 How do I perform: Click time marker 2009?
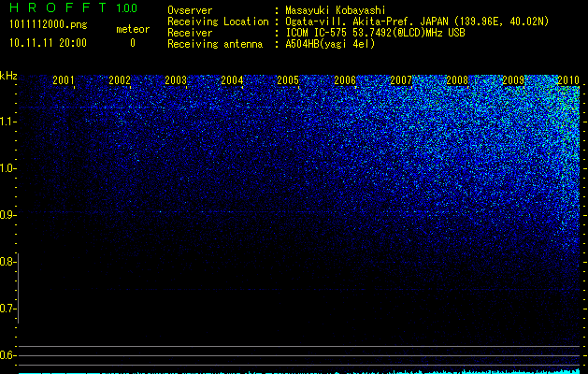click(513, 80)
